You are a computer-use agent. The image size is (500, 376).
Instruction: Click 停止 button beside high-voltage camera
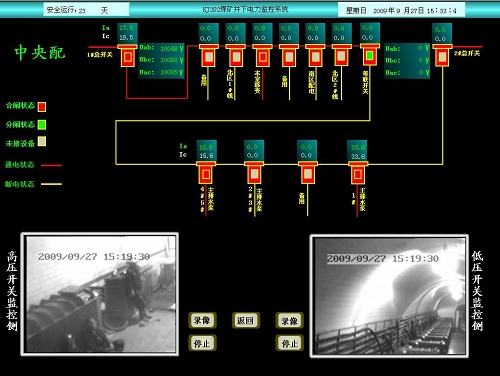click(202, 343)
